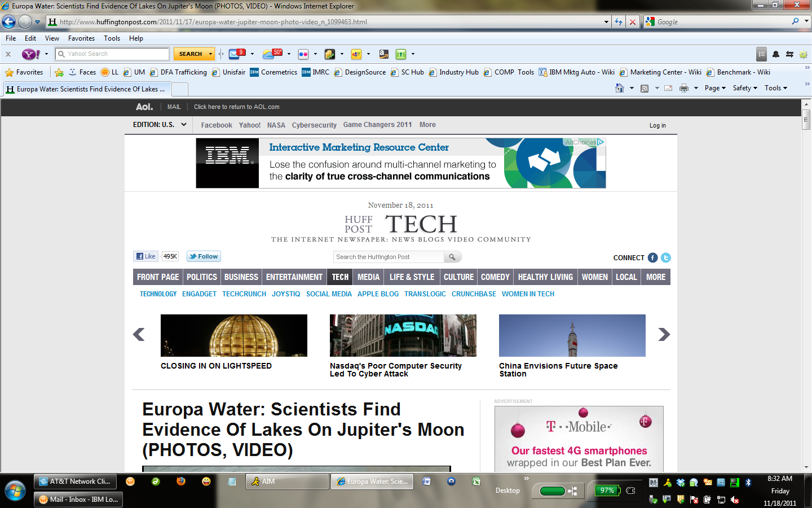Click the Twitter connect icon
Image resolution: width=812 pixels, height=508 pixels.
click(x=666, y=257)
